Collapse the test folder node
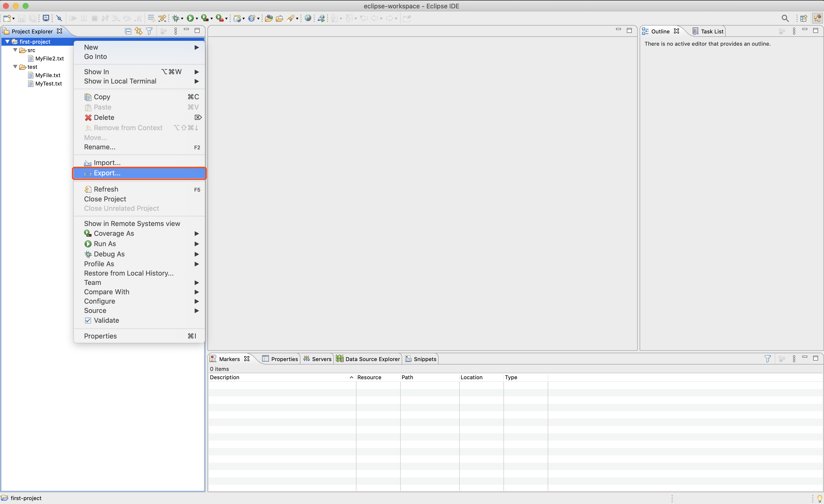The width and height of the screenshot is (824, 504). pos(15,67)
